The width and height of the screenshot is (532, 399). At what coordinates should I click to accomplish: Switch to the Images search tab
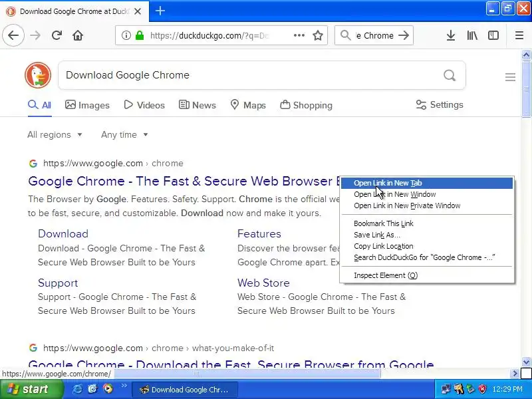[87, 105]
